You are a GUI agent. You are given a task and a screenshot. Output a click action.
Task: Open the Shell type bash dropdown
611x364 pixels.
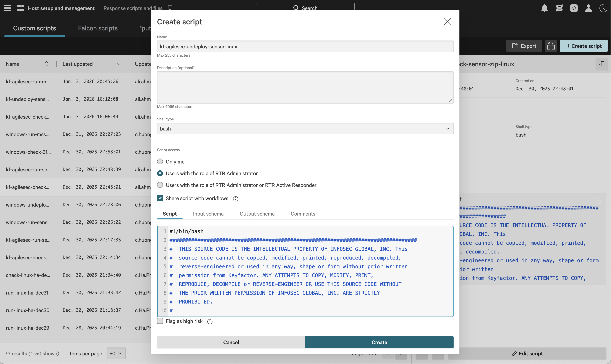305,128
